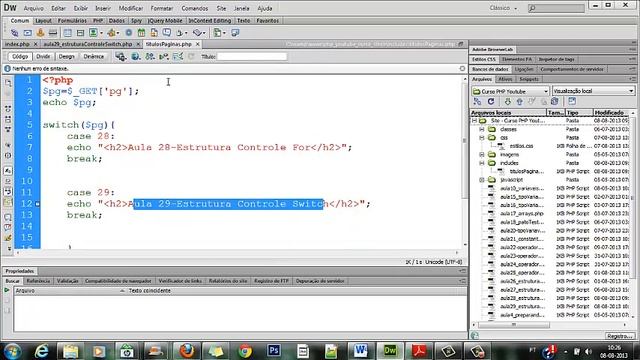The width and height of the screenshot is (640, 360).
Task: Click the Insert Date calendar icon
Action: click(141, 33)
